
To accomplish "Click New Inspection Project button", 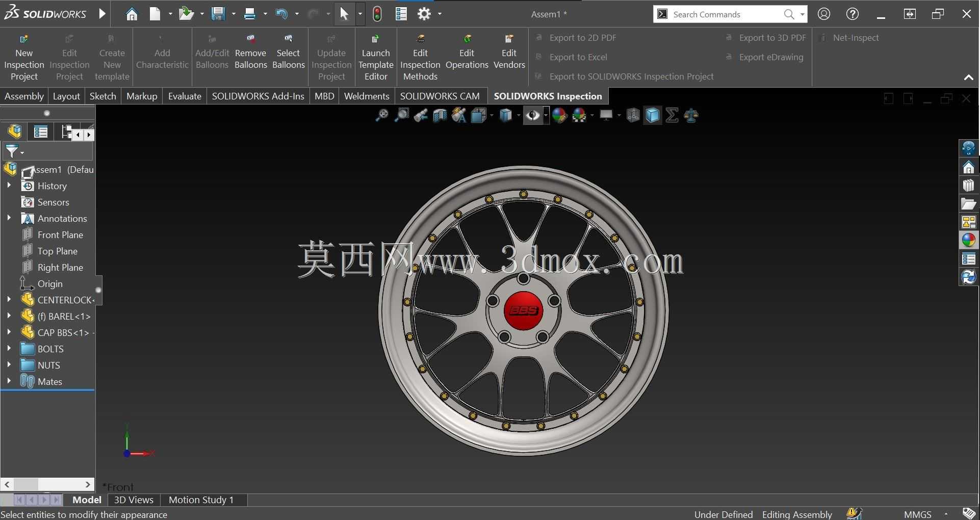I will (x=24, y=58).
